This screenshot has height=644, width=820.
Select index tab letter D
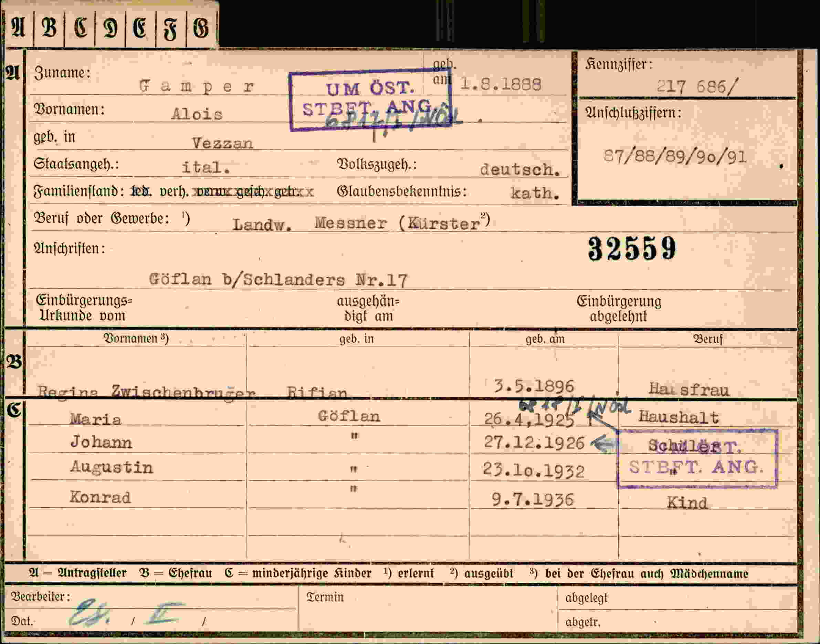[x=111, y=28]
